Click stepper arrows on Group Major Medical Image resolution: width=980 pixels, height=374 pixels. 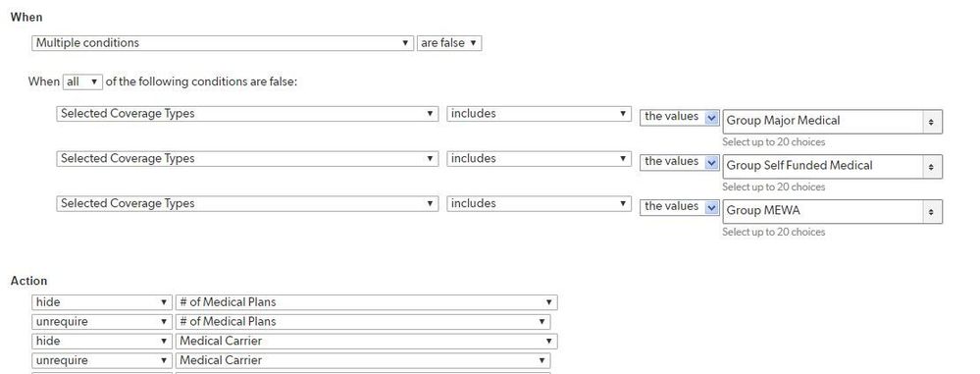pyautogui.click(x=931, y=122)
